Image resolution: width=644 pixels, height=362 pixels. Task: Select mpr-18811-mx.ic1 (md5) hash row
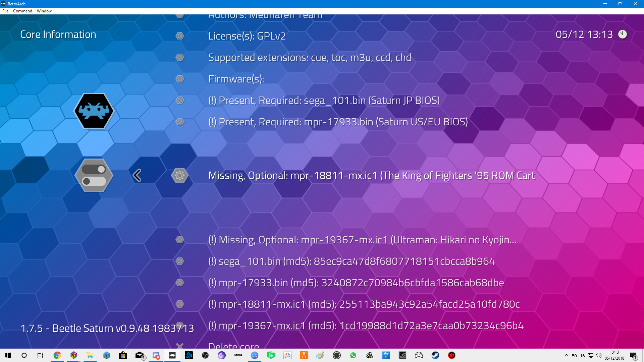coord(364,304)
